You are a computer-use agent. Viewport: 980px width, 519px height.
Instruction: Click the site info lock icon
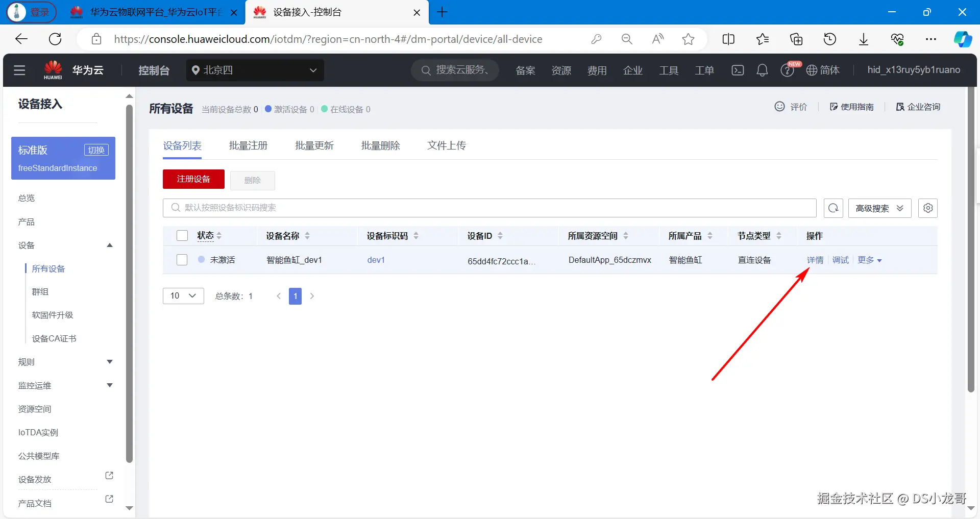[96, 39]
